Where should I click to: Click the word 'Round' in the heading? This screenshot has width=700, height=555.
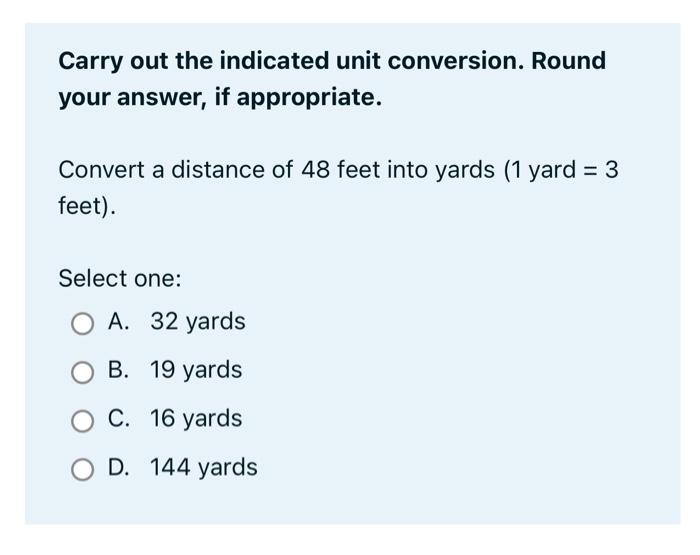point(568,61)
